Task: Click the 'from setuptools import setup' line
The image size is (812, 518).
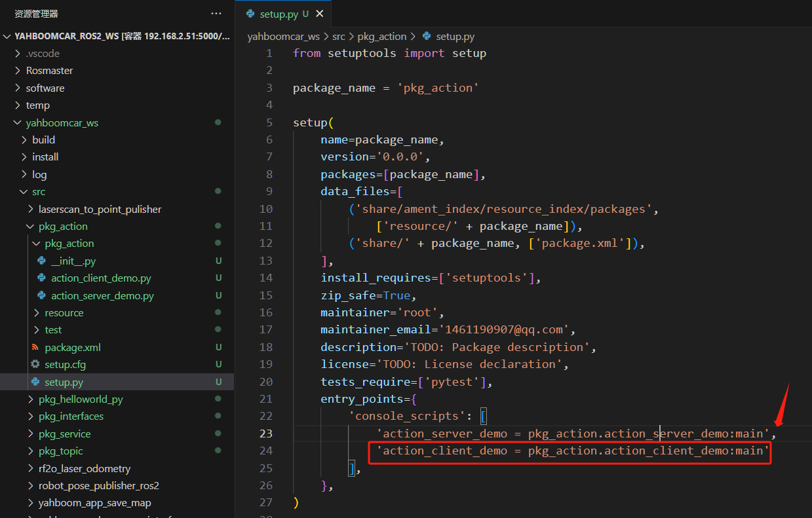Action: [389, 53]
